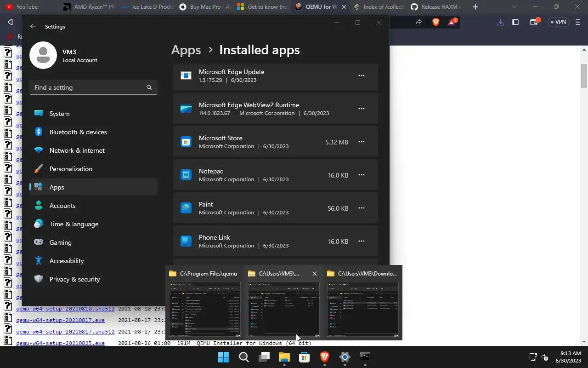Open options menu for Microsoft Edge Update
This screenshot has height=368, width=588.
click(362, 75)
